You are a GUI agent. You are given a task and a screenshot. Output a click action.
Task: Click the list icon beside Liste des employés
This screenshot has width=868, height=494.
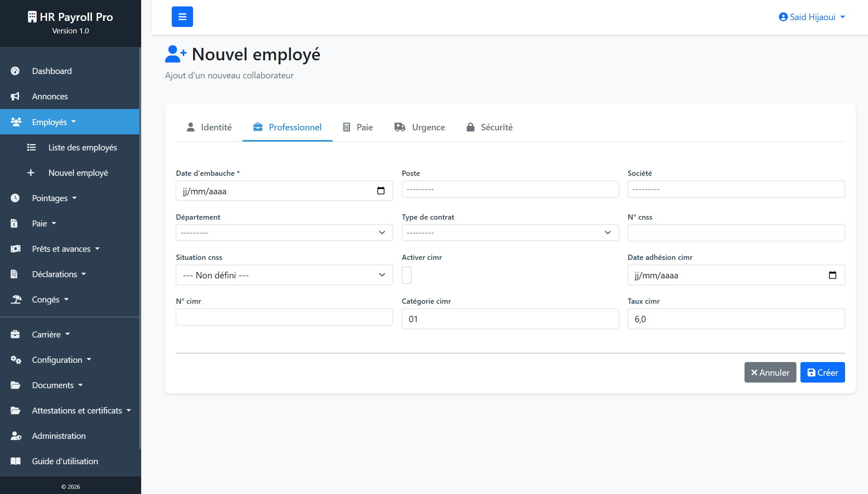(x=31, y=148)
